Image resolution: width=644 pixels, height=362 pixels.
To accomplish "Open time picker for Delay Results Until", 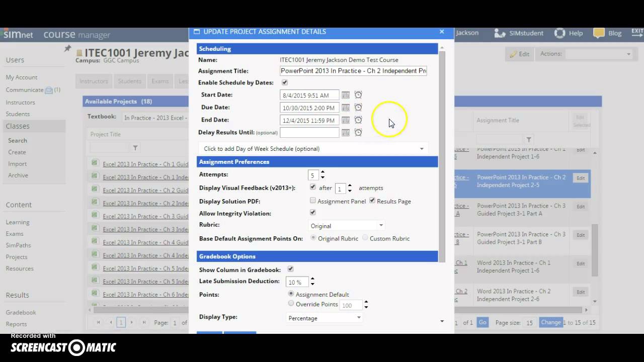I will pos(358,132).
